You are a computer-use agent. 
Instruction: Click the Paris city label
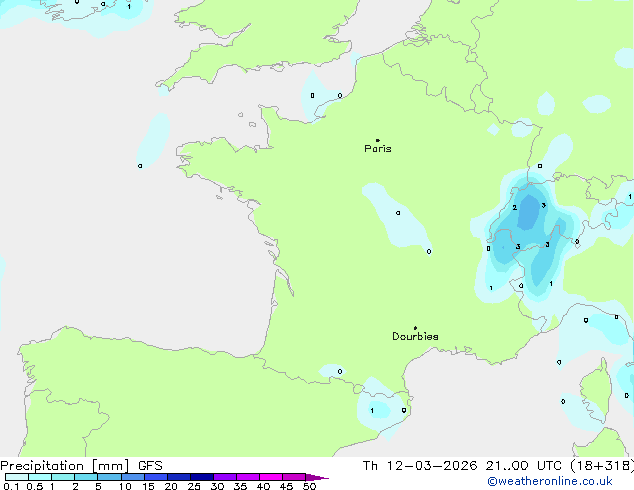tap(378, 149)
